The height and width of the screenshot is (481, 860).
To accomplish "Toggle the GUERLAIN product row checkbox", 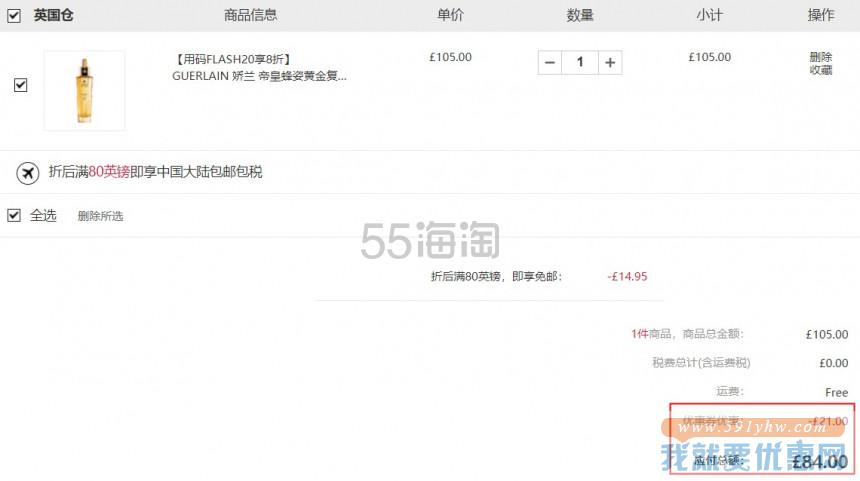I will point(20,85).
